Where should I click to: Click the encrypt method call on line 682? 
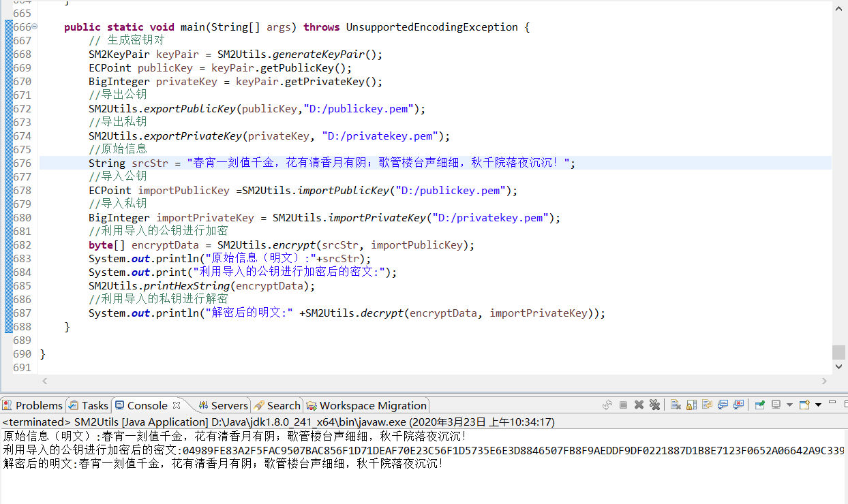coord(294,245)
